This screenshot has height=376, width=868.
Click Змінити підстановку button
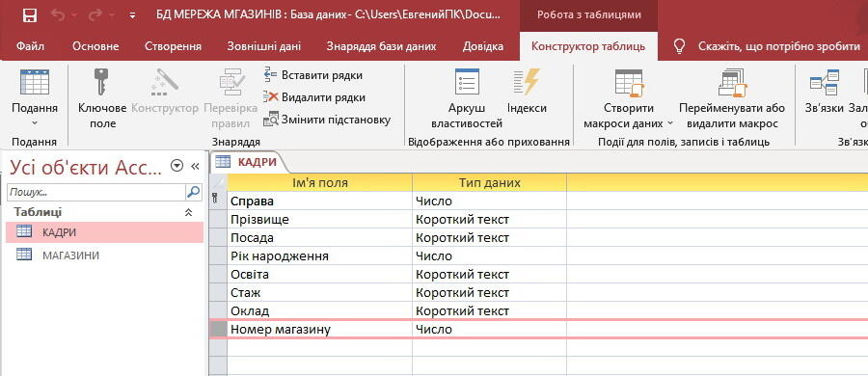(x=327, y=119)
